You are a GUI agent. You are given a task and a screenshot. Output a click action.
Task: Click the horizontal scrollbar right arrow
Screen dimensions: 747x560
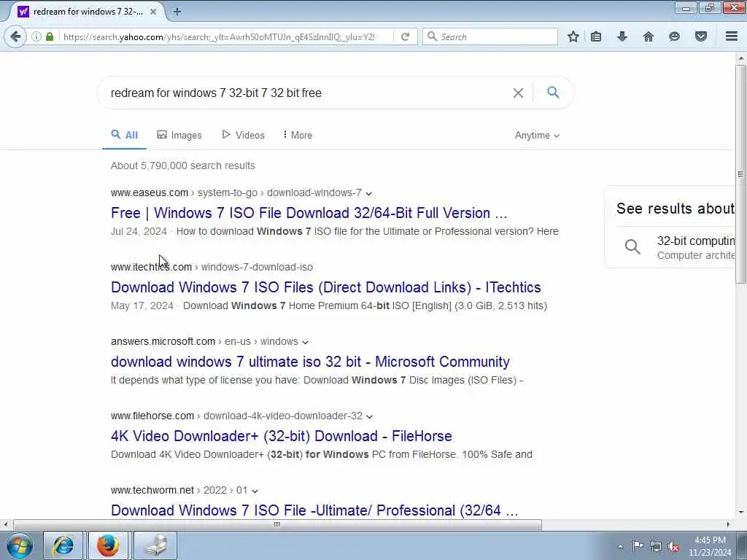(728, 525)
